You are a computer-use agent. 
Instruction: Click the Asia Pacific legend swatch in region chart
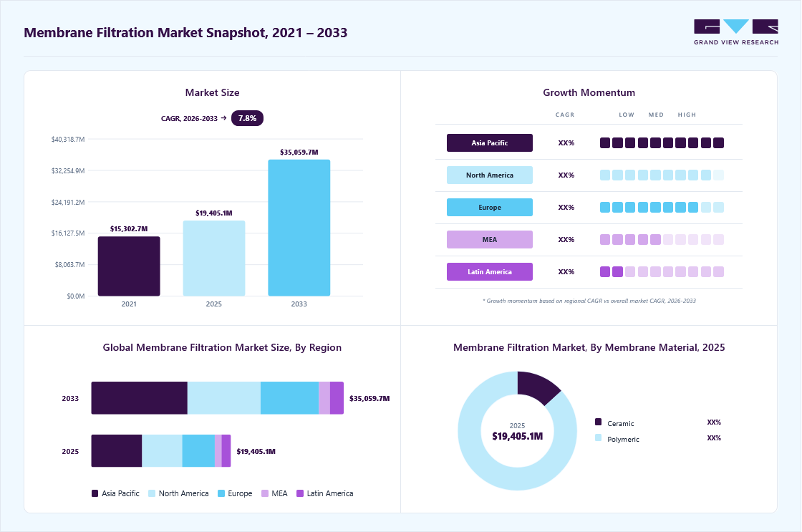[x=95, y=493]
